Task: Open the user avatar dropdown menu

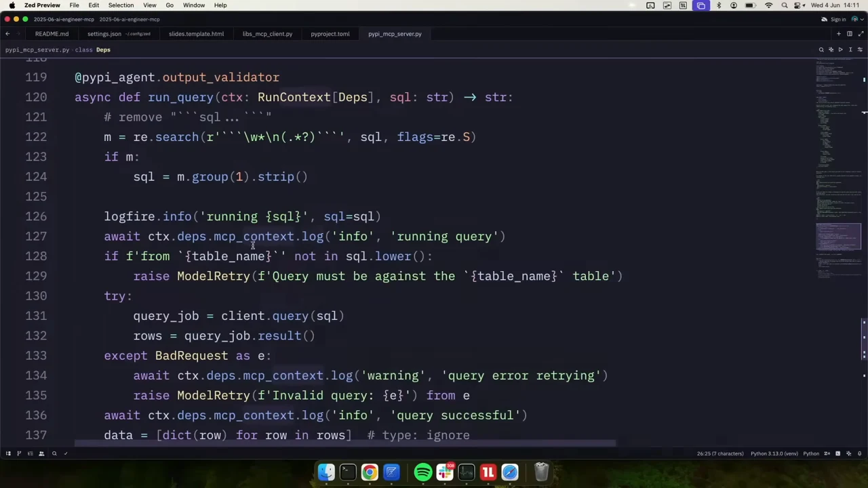Action: 858,19
